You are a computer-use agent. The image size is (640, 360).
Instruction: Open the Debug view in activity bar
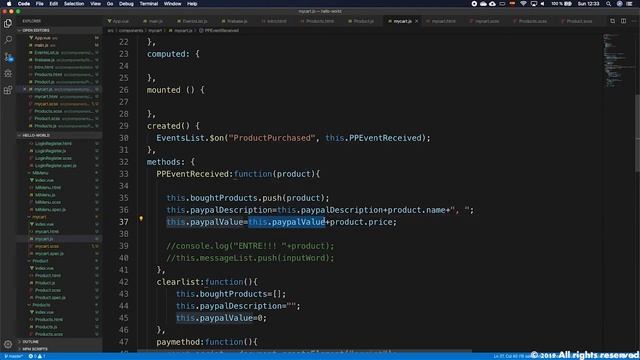pos(8,73)
